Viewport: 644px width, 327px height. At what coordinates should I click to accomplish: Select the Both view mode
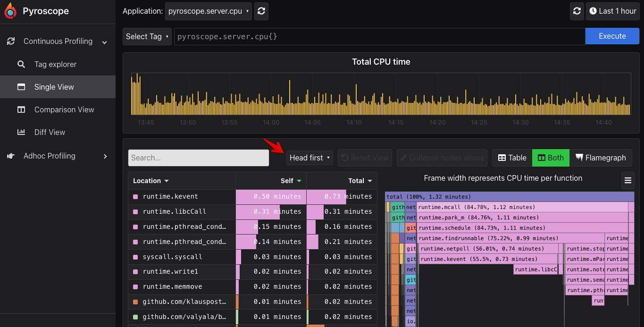click(551, 158)
